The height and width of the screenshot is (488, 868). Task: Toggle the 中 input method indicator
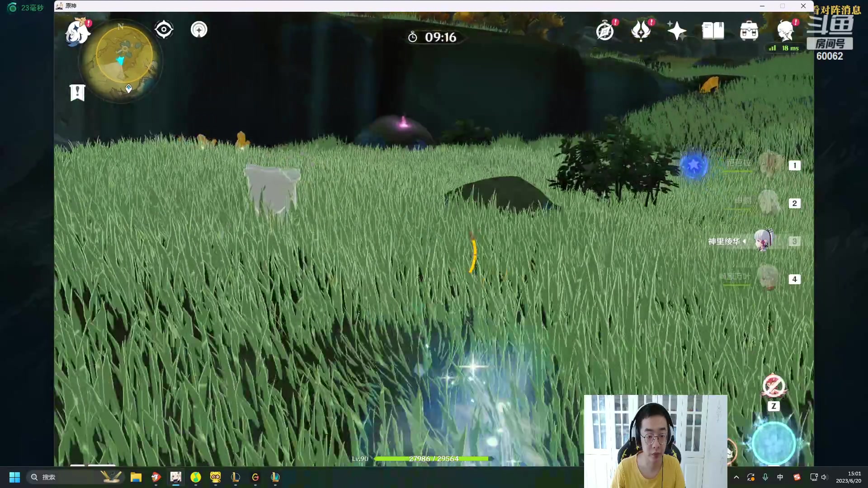click(x=780, y=477)
